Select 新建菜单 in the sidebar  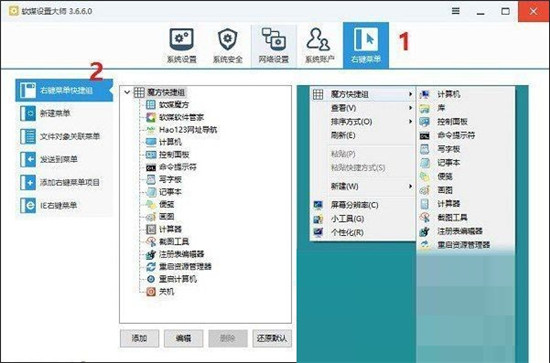coord(64,113)
